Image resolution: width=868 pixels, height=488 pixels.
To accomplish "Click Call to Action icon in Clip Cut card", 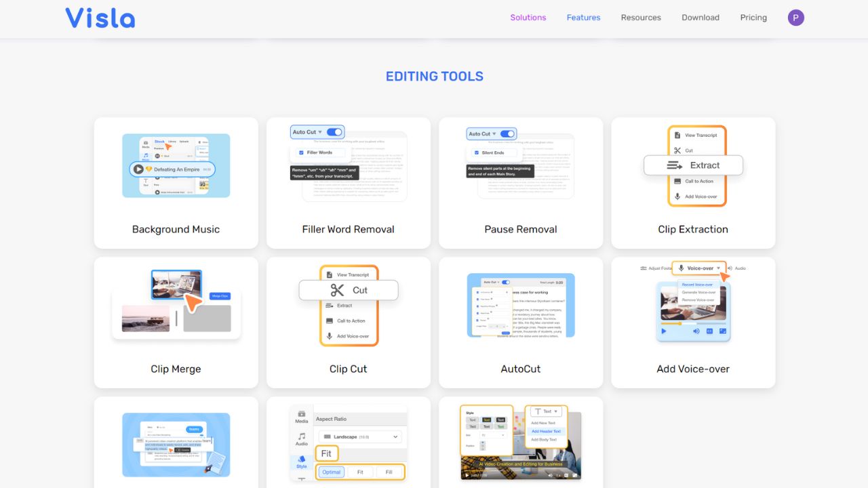I will (x=330, y=321).
